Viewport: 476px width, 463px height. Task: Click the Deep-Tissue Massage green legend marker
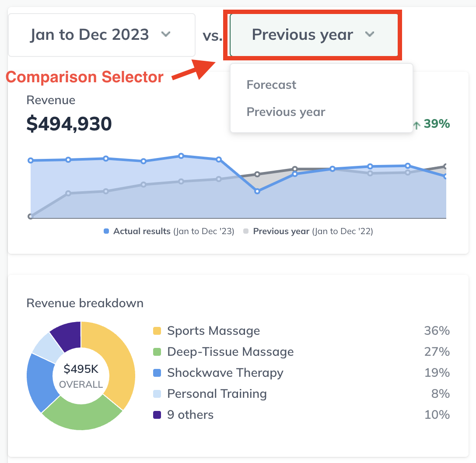[158, 352]
